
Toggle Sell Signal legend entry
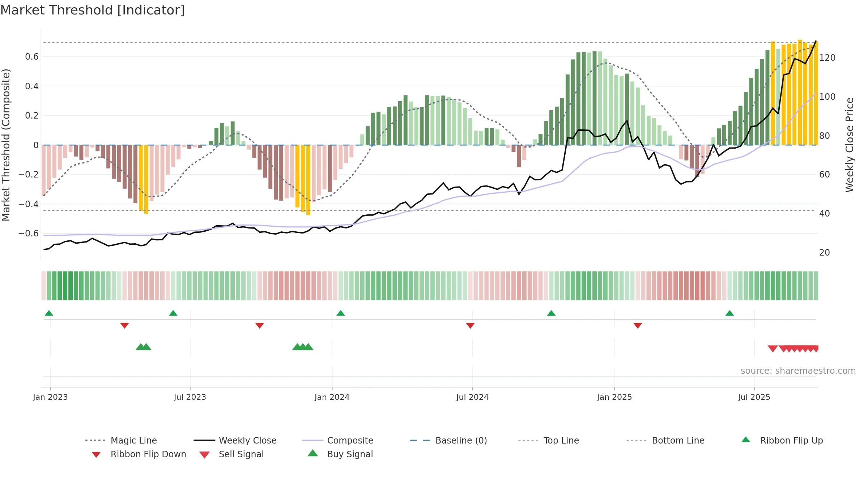point(231,454)
